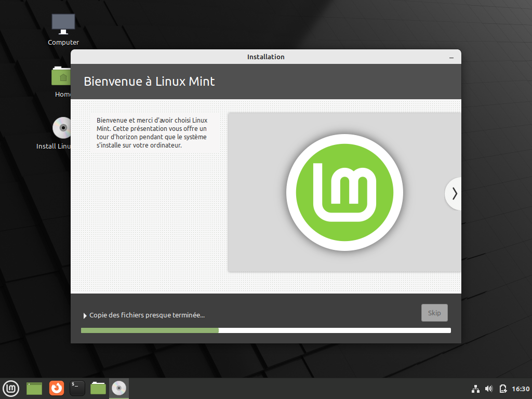Launch Firefox from the taskbar
Viewport: 532px width, 399px height.
[x=56, y=388]
